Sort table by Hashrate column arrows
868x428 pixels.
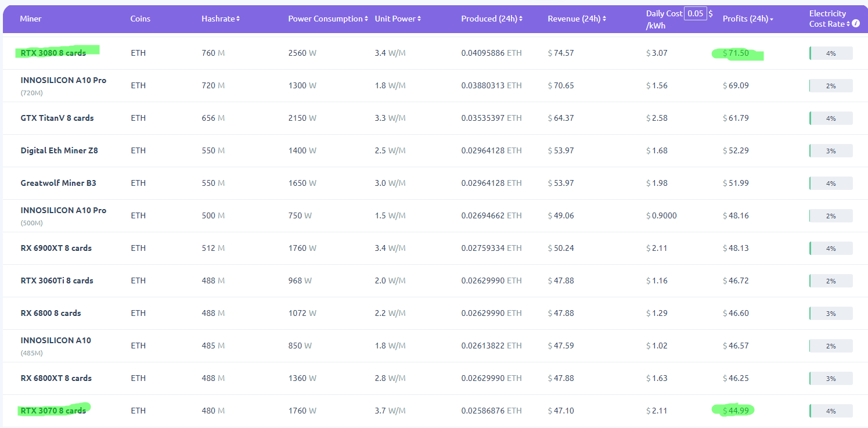tap(238, 19)
